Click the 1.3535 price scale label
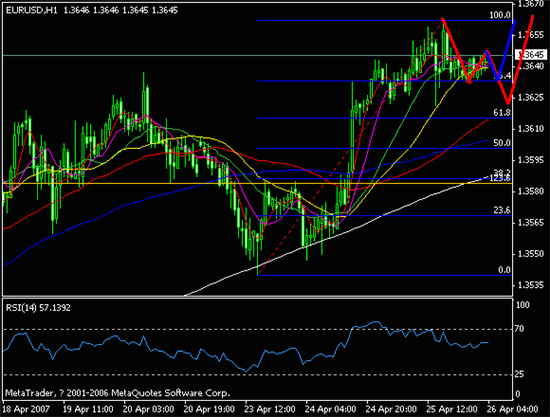Viewport: 550px width, 417px height. tap(531, 285)
